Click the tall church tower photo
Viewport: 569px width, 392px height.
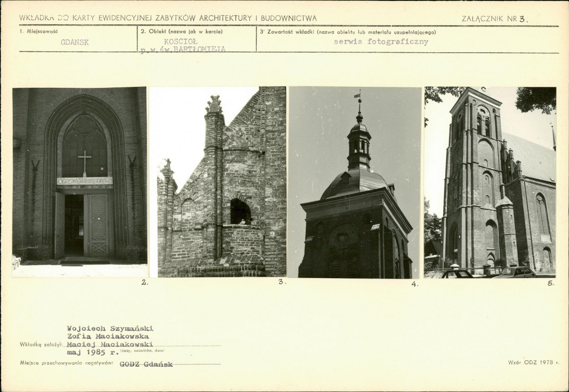(x=490, y=182)
